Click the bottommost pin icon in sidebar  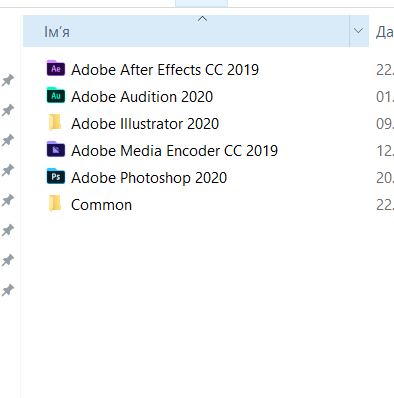[x=8, y=290]
